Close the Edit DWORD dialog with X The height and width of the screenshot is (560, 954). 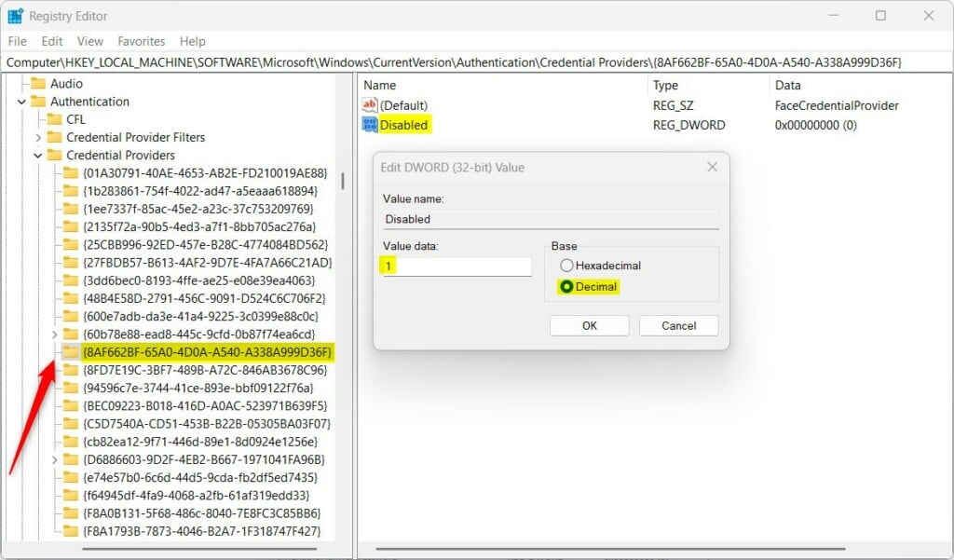712,167
